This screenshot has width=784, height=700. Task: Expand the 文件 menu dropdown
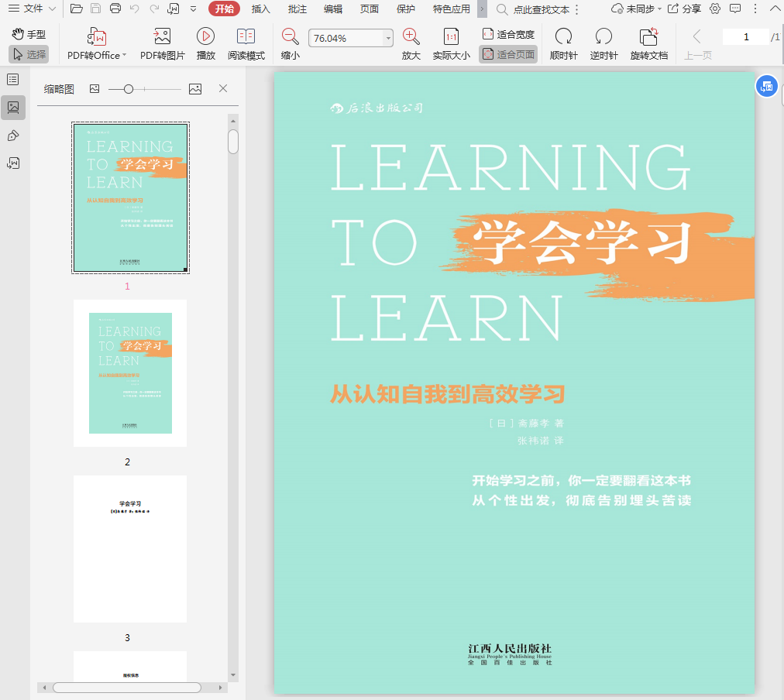click(52, 9)
